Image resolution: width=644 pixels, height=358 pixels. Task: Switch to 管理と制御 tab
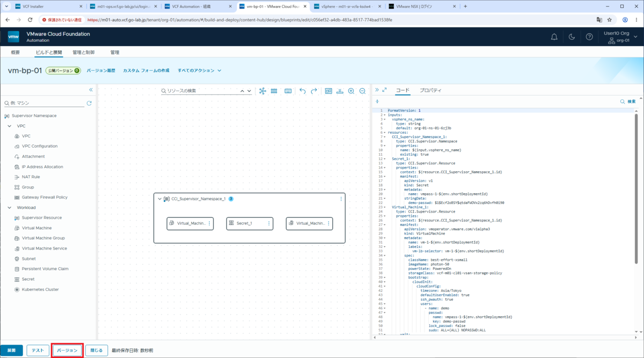tap(83, 53)
